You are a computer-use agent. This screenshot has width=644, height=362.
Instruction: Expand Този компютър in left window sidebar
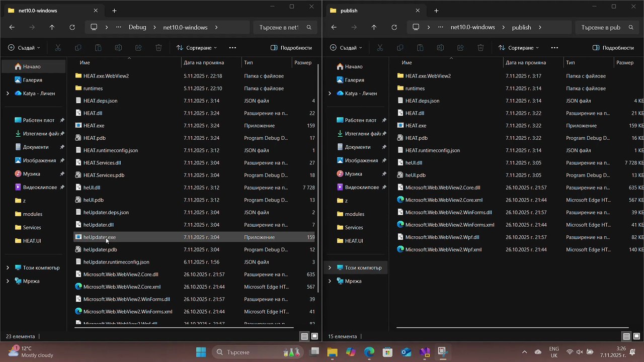(x=8, y=267)
